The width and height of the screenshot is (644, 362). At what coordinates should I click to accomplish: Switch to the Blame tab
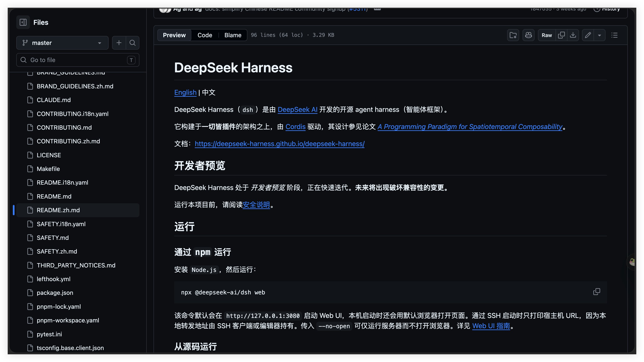pos(233,35)
